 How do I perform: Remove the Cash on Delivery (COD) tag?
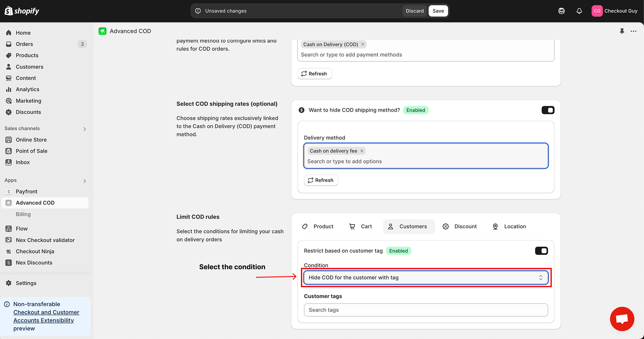tap(363, 44)
